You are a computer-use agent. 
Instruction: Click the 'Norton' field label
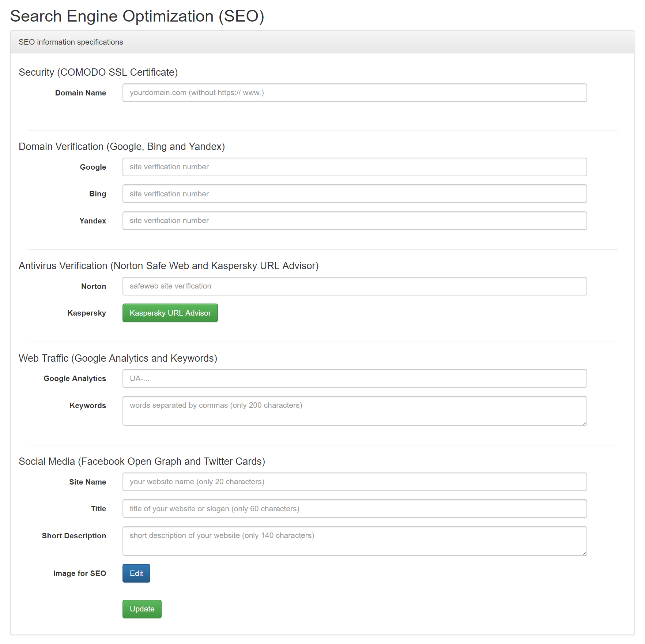pyautogui.click(x=94, y=286)
